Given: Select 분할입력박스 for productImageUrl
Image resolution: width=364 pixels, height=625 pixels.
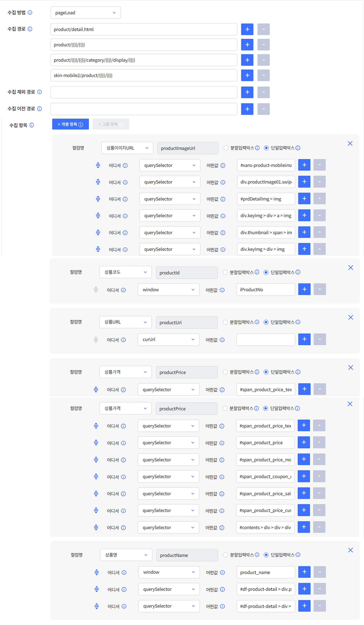Looking at the screenshot, I should [x=226, y=148].
